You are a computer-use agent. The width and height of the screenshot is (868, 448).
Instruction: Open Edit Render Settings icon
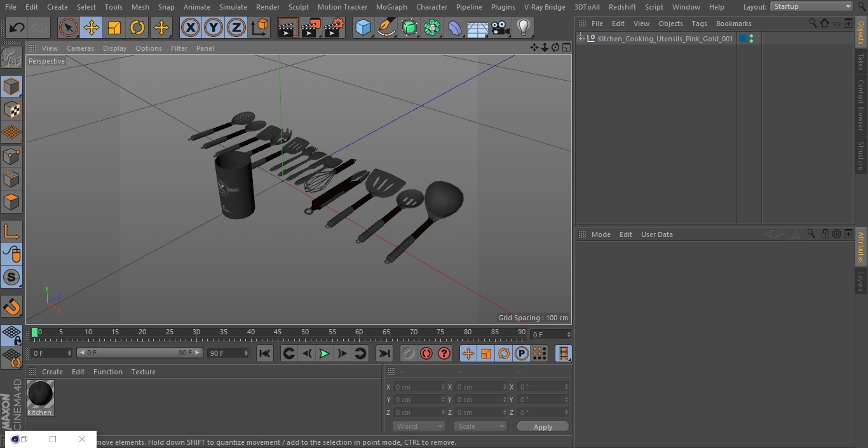[x=334, y=27]
